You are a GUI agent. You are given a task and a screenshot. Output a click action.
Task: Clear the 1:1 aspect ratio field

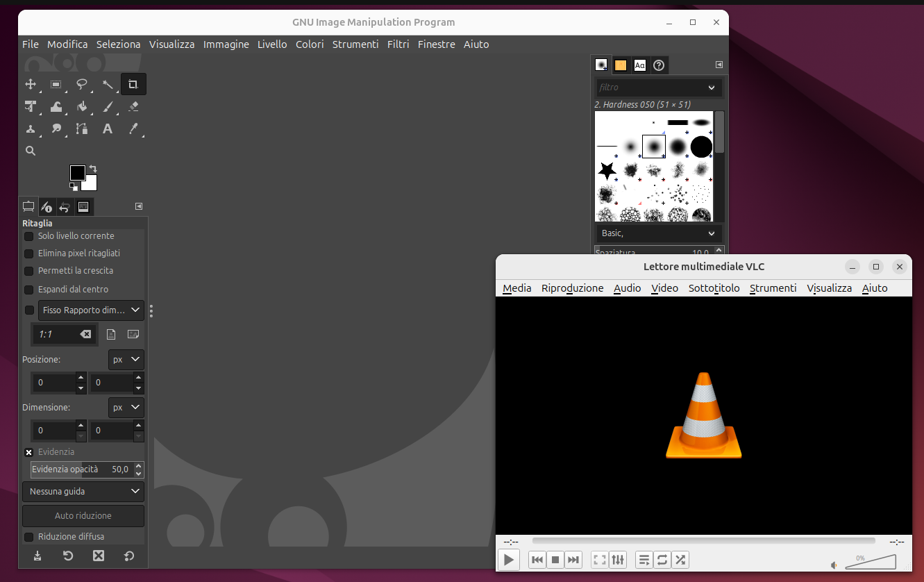(85, 334)
